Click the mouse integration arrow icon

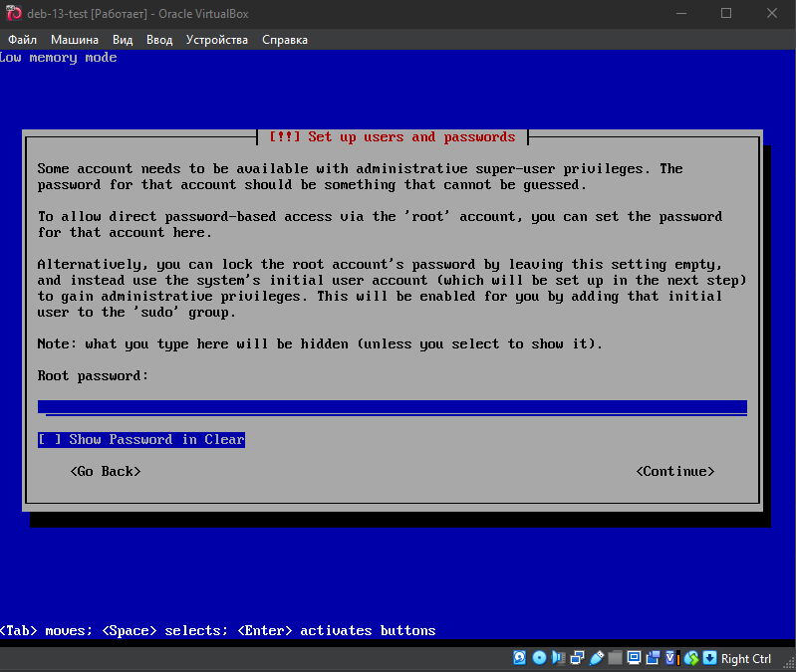click(709, 658)
